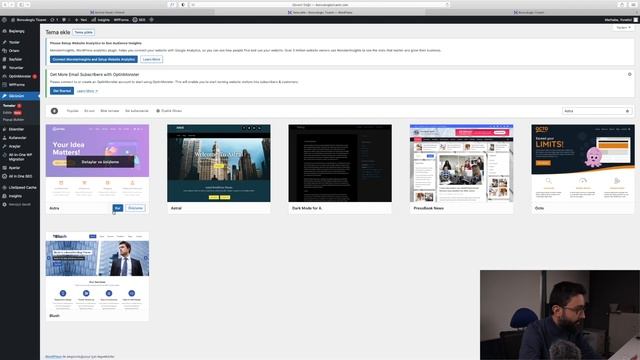Open the All in One SEO sidebar item
640x360 pixels.
click(x=20, y=176)
